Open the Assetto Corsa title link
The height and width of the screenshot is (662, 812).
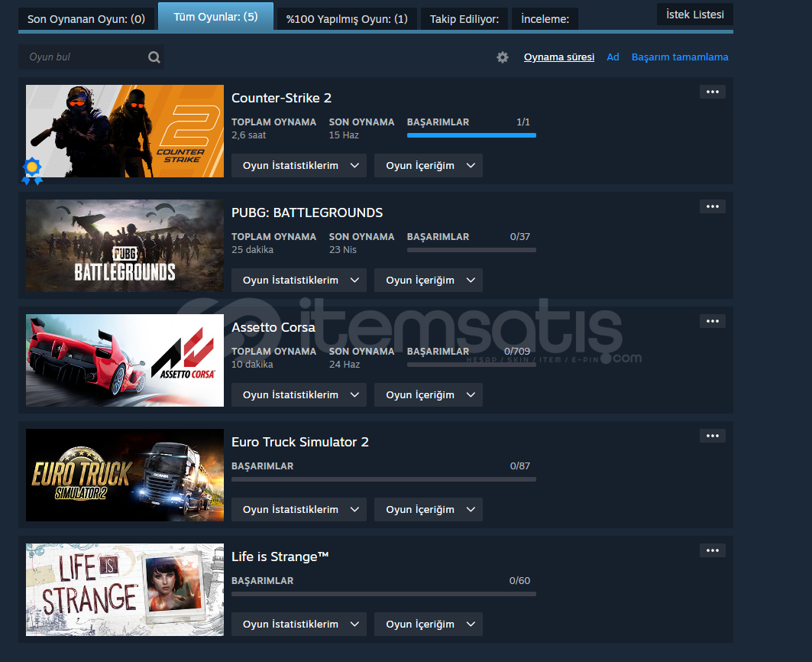[273, 327]
